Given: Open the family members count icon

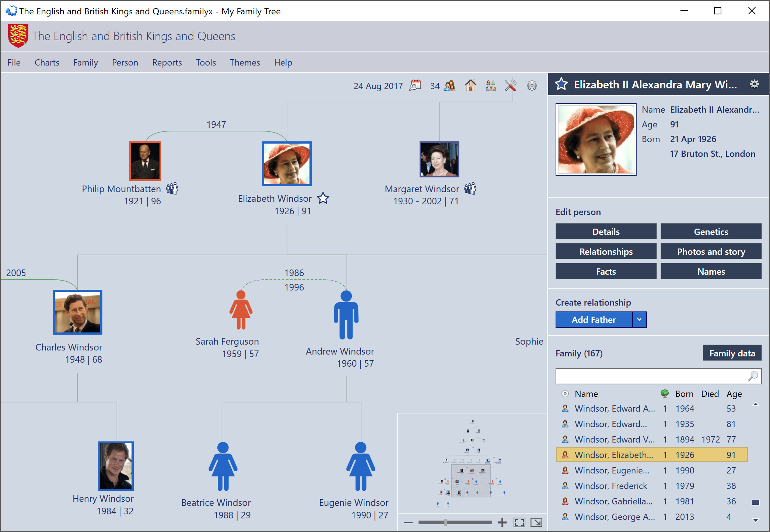Looking at the screenshot, I should point(448,85).
